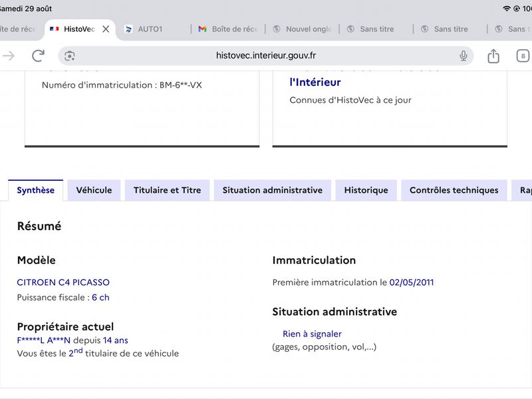Click Connues d'HistoVec à ce jour text
This screenshot has width=532, height=399.
(x=350, y=100)
